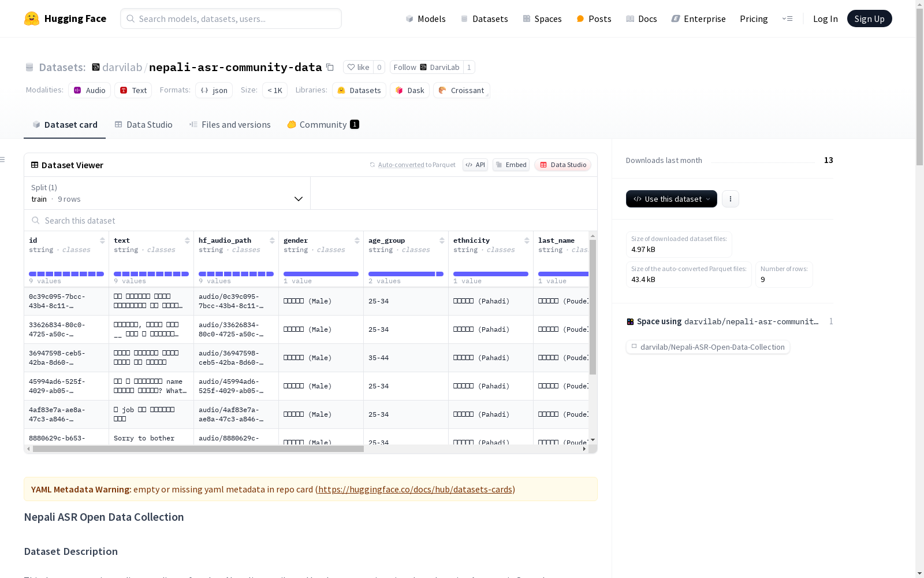Open Spaces in the top navigation
This screenshot has height=578, width=924.
point(542,18)
